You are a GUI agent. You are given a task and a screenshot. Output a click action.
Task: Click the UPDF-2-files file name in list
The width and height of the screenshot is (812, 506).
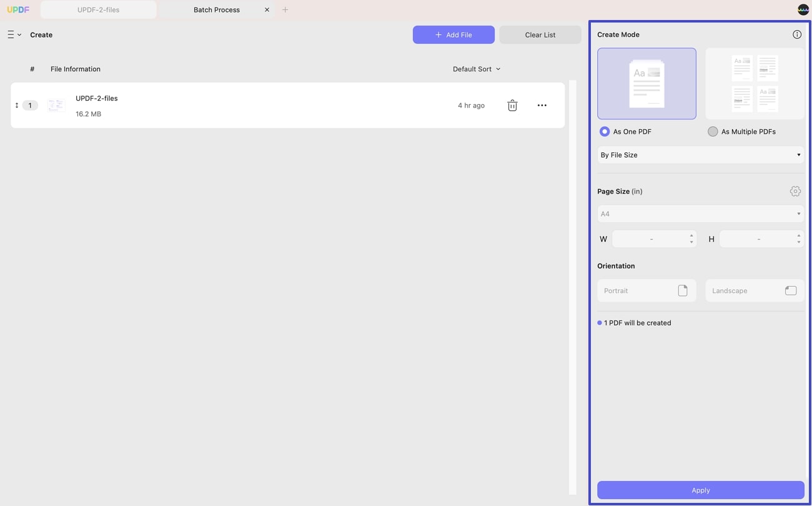97,98
